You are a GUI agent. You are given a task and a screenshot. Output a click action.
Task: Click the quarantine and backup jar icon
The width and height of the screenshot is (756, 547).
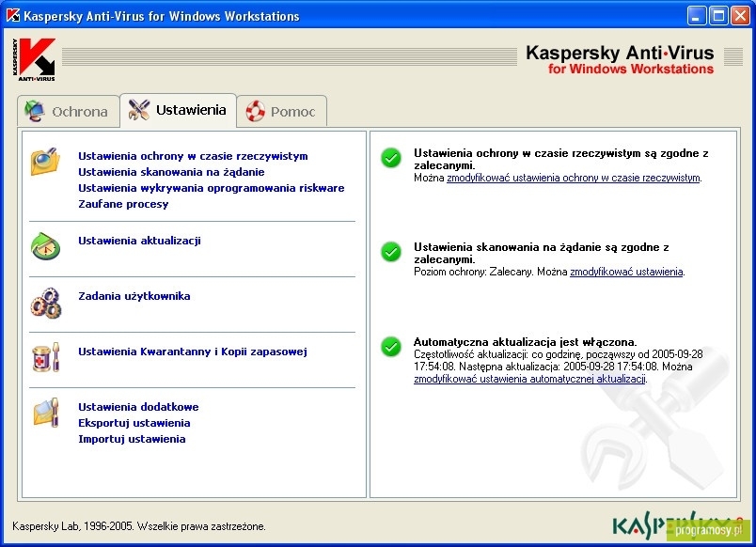(46, 357)
